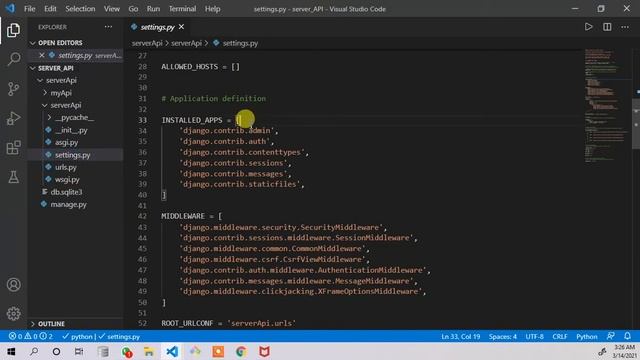
Task: Split the editor to the right
Action: [607, 27]
